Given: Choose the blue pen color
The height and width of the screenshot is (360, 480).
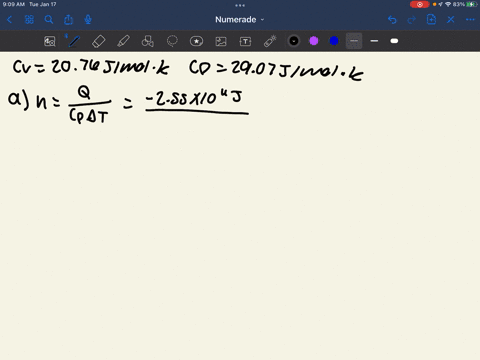Looking at the screenshot, I should coord(334,41).
